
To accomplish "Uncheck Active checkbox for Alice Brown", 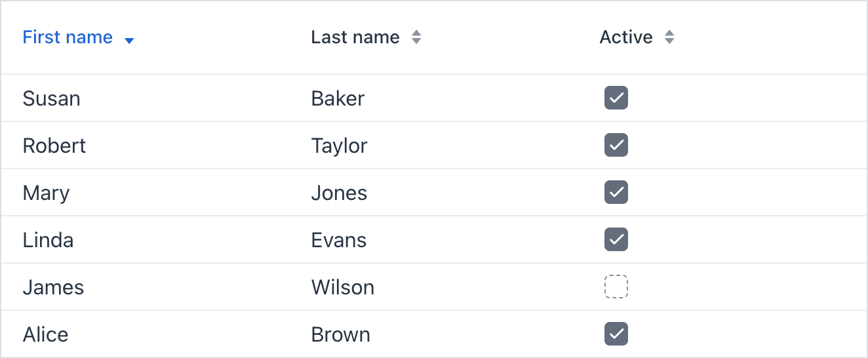I will (x=616, y=334).
